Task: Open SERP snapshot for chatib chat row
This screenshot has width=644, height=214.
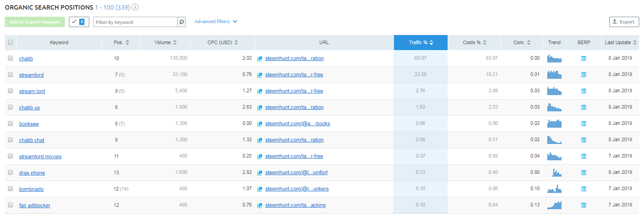Action: point(583,140)
